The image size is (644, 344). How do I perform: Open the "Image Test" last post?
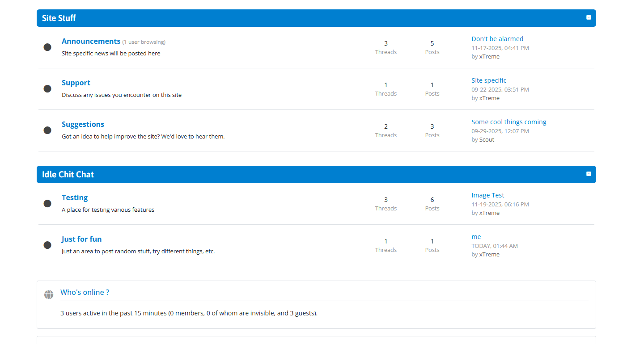487,195
